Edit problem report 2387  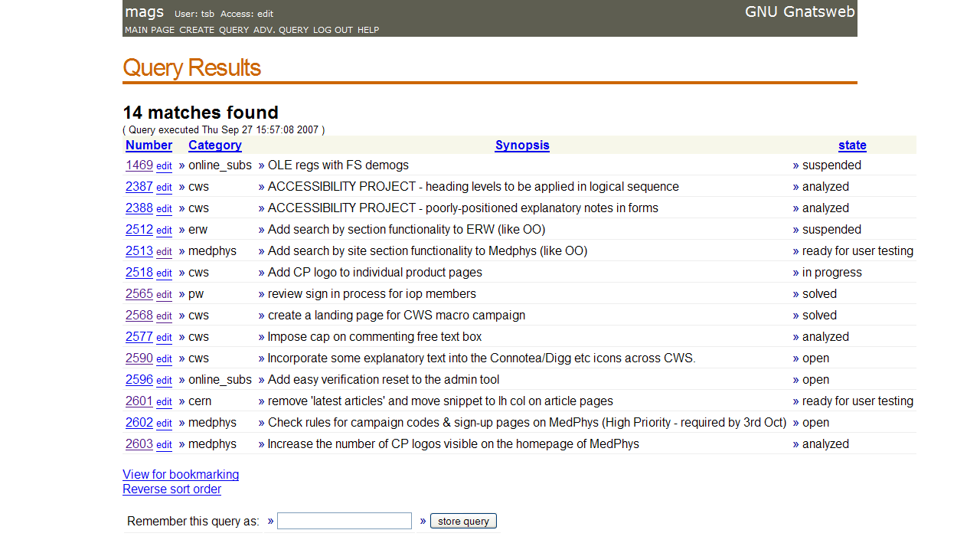[164, 188]
